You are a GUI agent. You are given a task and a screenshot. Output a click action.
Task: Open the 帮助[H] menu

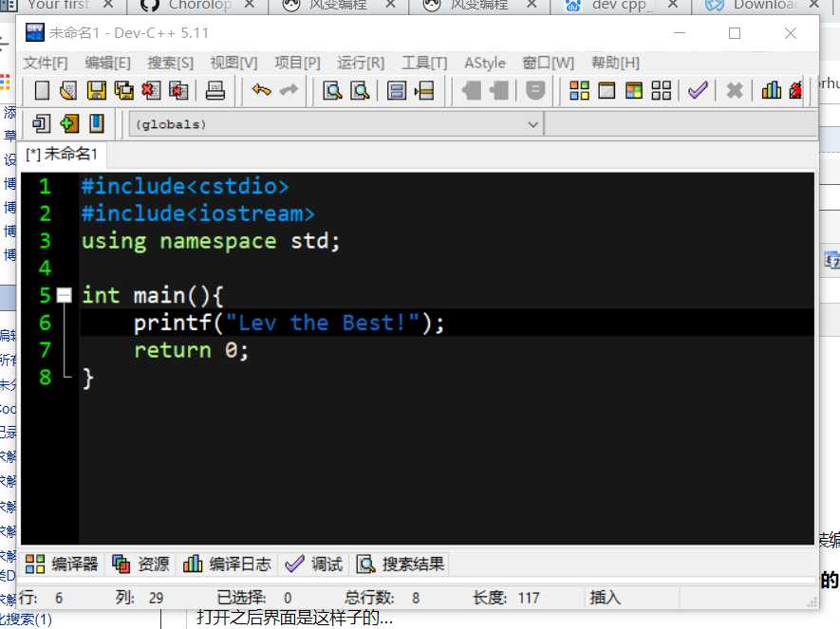[x=615, y=64]
